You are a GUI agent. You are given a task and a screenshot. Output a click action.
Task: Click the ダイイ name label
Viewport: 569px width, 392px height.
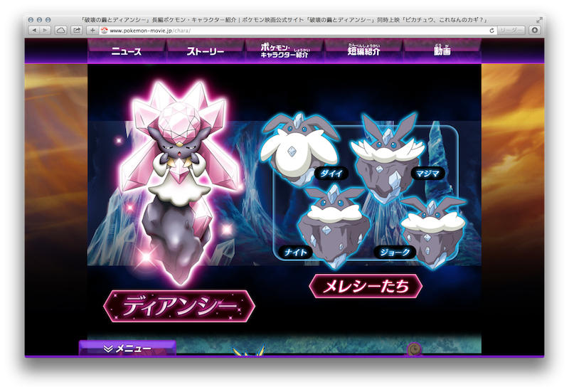pyautogui.click(x=331, y=174)
